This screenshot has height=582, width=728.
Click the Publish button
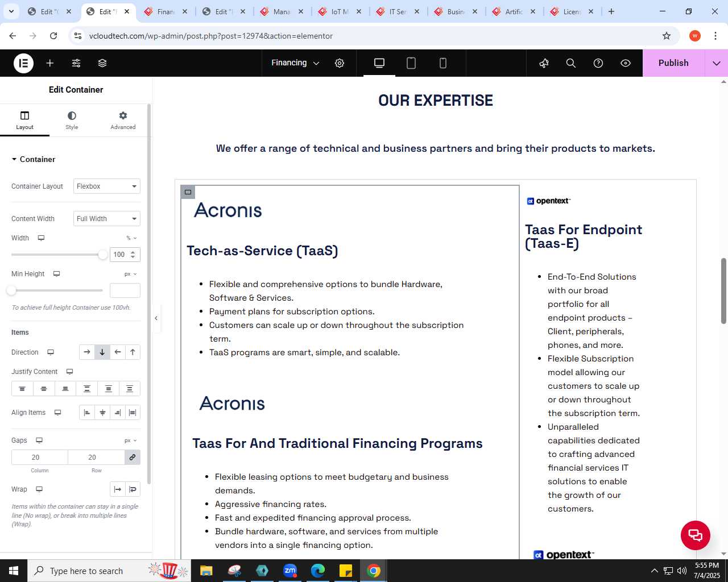point(673,63)
